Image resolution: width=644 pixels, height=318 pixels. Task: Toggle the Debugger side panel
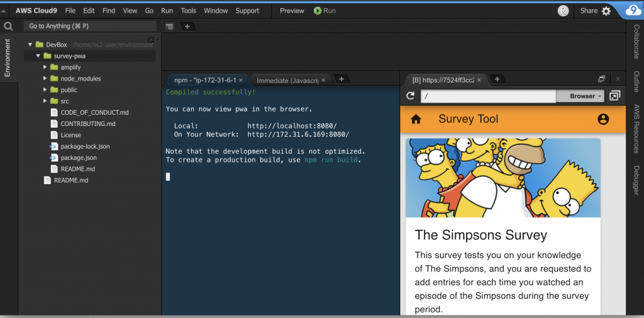click(x=636, y=180)
